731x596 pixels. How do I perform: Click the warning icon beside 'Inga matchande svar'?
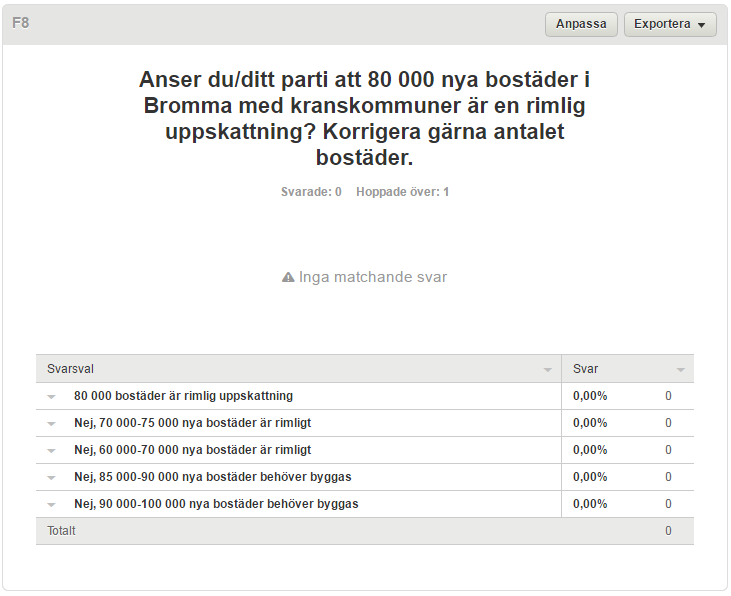click(288, 277)
